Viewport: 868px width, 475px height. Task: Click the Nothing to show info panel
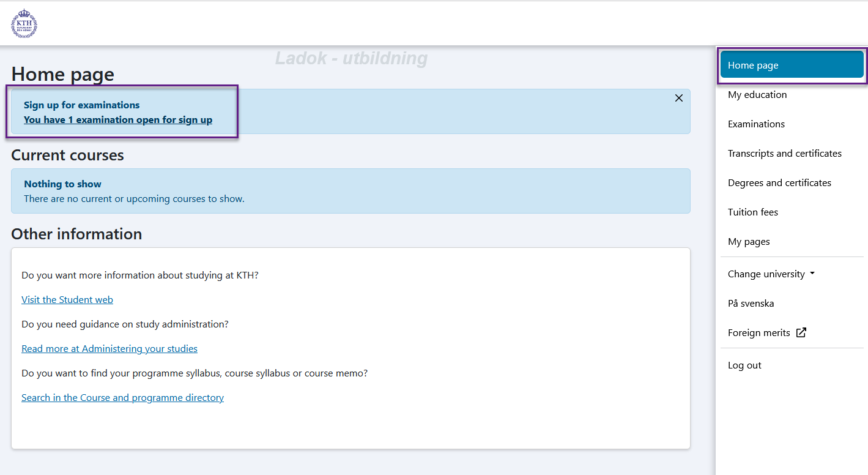(x=351, y=191)
